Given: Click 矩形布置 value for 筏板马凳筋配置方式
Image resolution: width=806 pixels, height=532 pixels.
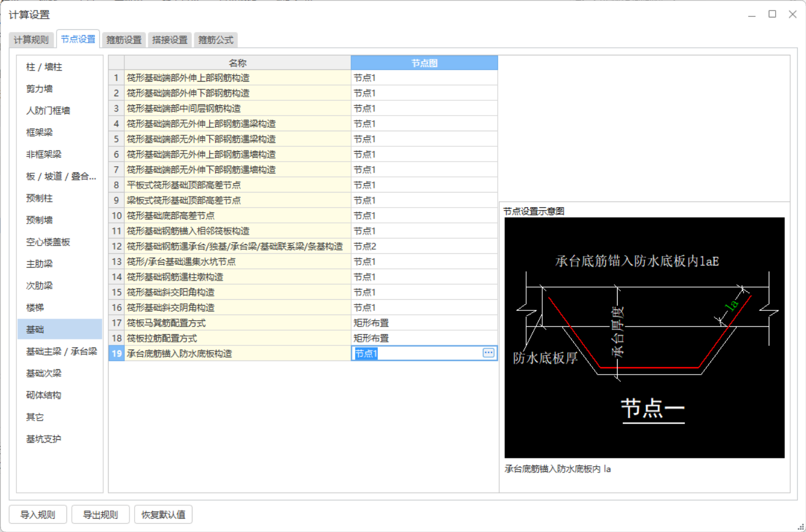Looking at the screenshot, I should tap(424, 323).
